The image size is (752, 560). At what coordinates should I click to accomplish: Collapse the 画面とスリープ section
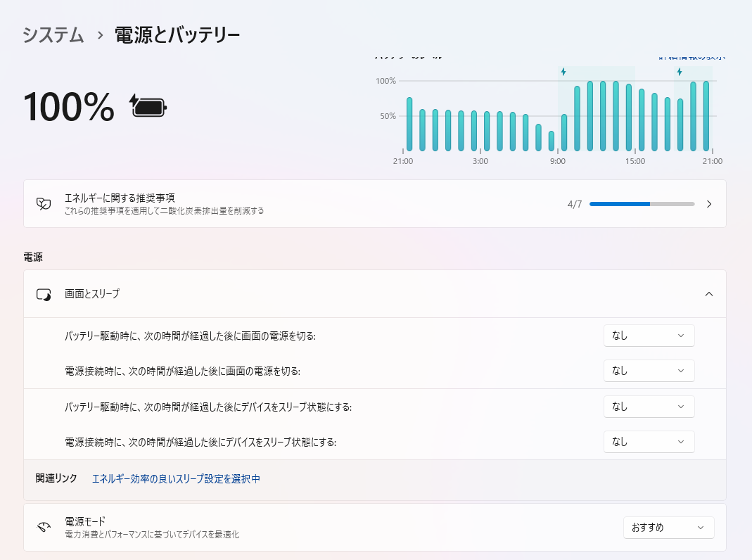tap(709, 294)
